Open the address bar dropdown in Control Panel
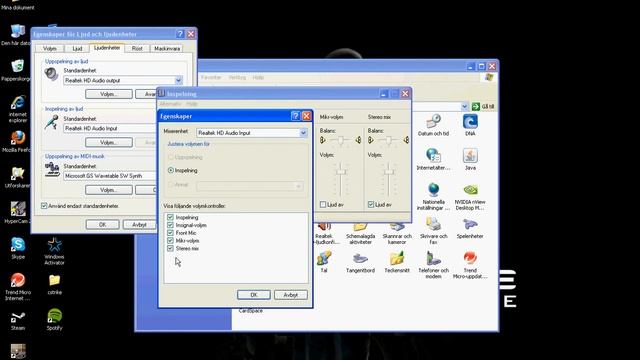 464,107
